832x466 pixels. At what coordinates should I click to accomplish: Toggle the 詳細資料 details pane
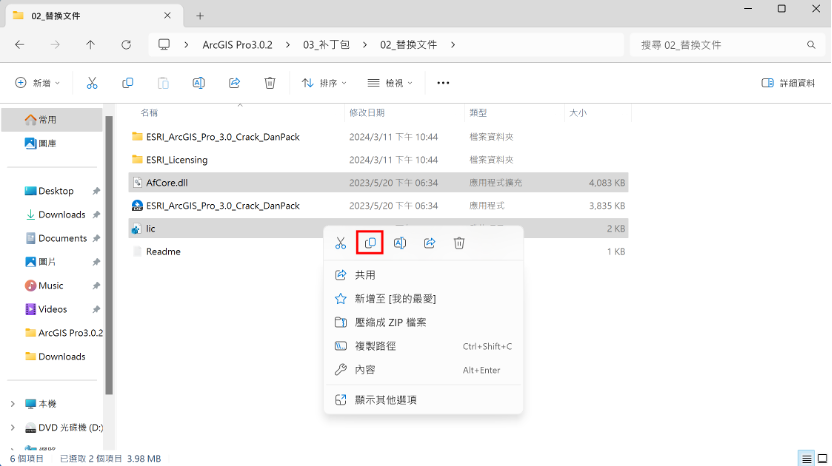(x=788, y=83)
